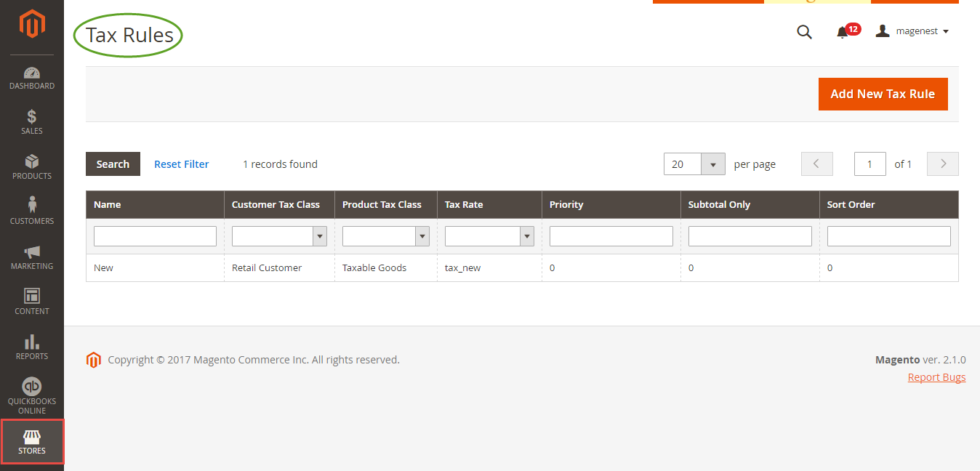Open the notifications bell with 12 alerts
The height and width of the screenshot is (471, 980).
coord(843,32)
